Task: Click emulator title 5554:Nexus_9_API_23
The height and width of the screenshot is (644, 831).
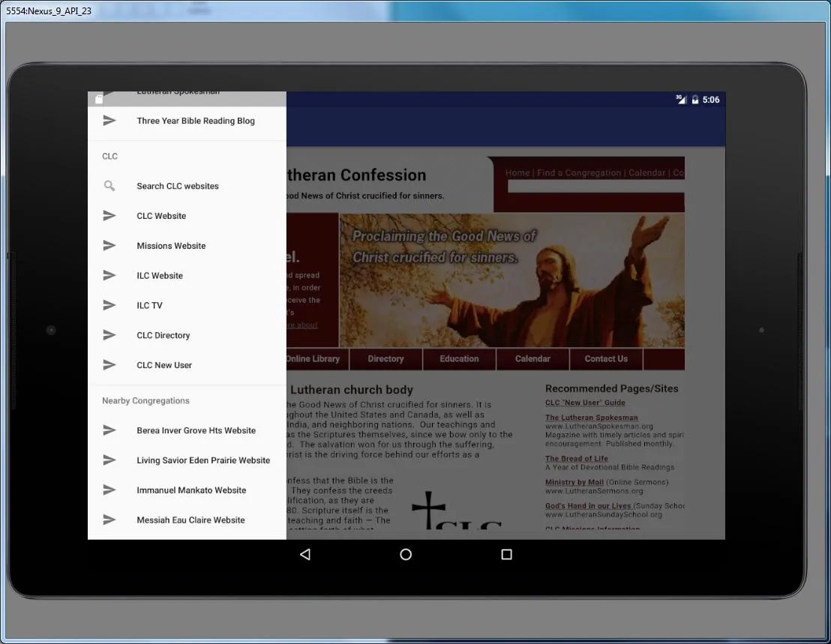Action: point(49,10)
